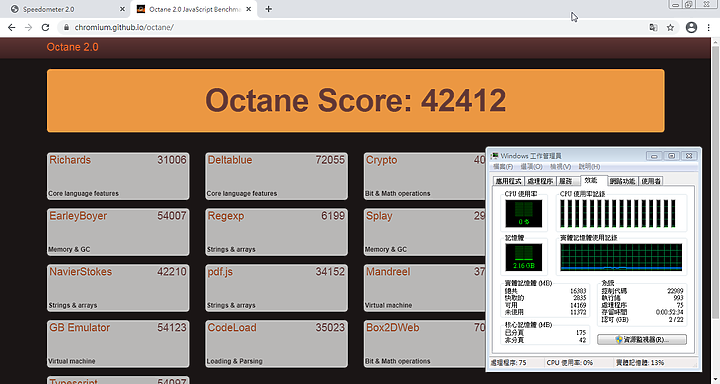Image resolution: width=720 pixels, height=384 pixels.
Task: Open the 說明(H) menu in Task Manager
Action: (x=589, y=167)
